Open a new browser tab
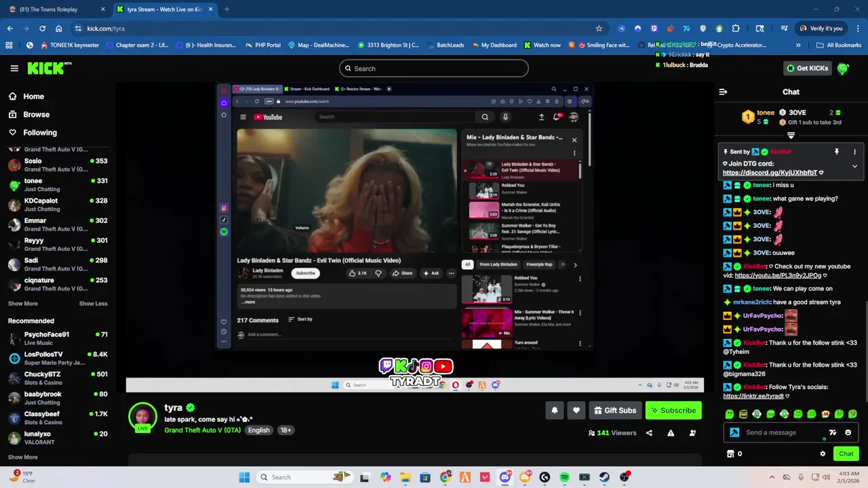The width and height of the screenshot is (868, 488). (226, 9)
